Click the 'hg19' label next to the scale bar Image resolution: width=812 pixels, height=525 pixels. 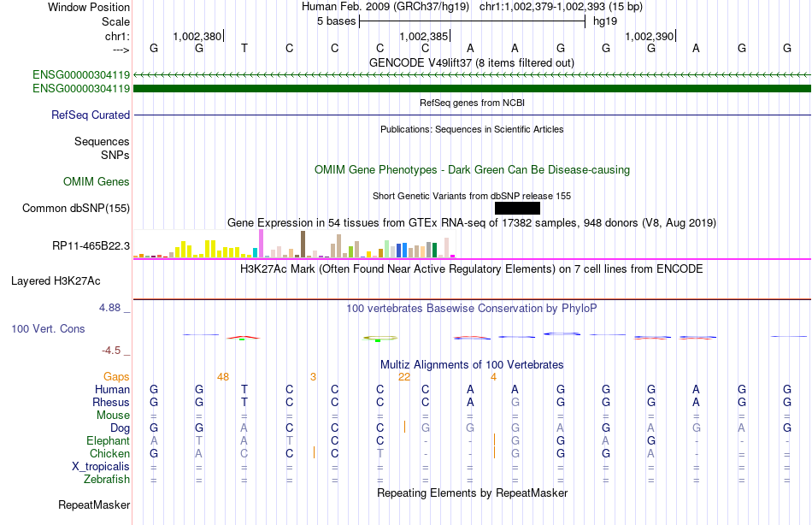coord(605,21)
